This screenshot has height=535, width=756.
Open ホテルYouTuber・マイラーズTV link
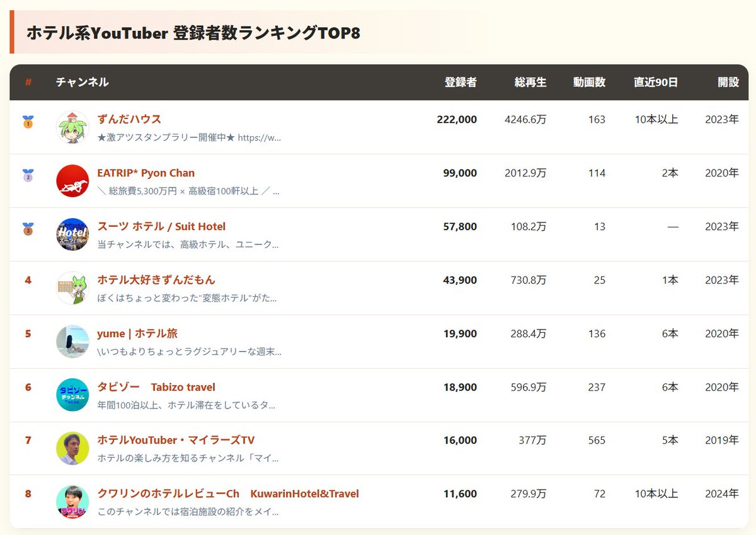click(176, 440)
